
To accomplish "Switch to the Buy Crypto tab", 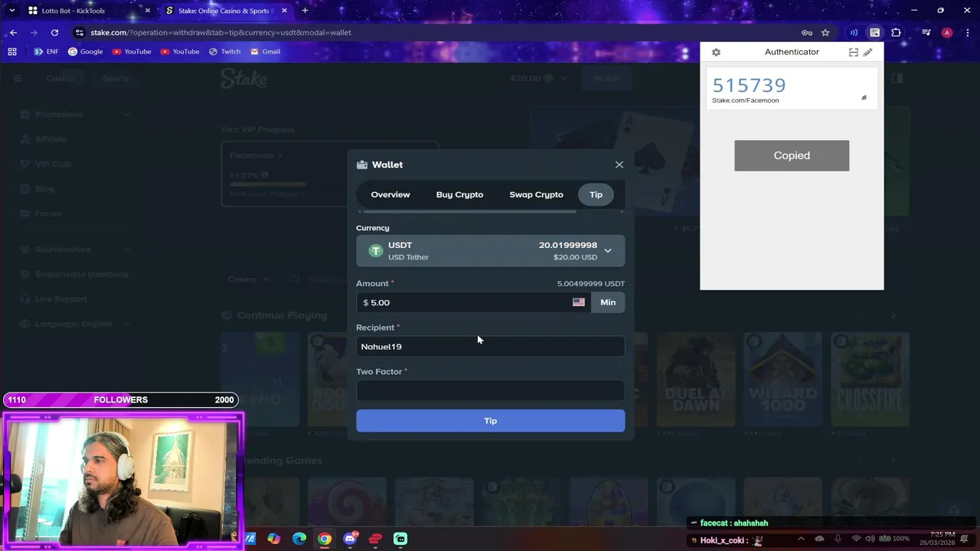I will [459, 194].
